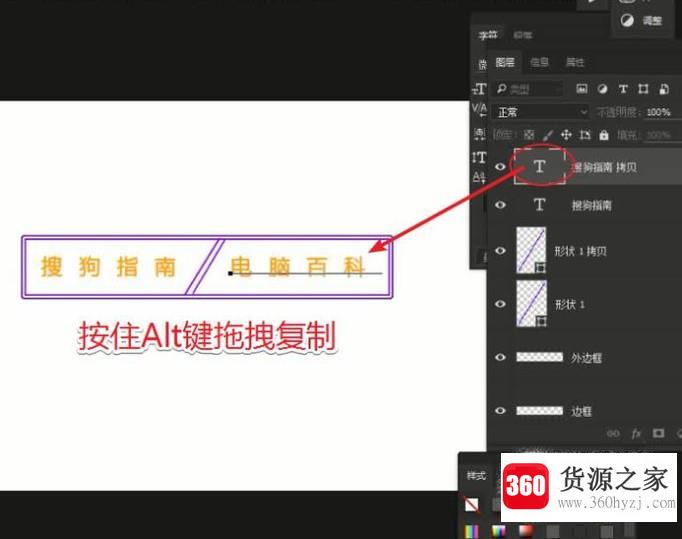The height and width of the screenshot is (539, 682).
Task: Click font size icon in Character panel
Action: tap(479, 89)
